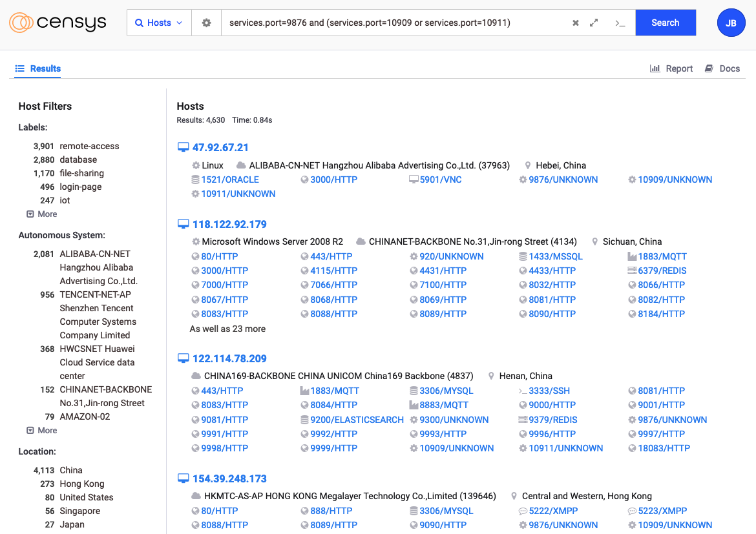Expand More under Autonomous System filters
The width and height of the screenshot is (756, 534).
pyautogui.click(x=42, y=430)
